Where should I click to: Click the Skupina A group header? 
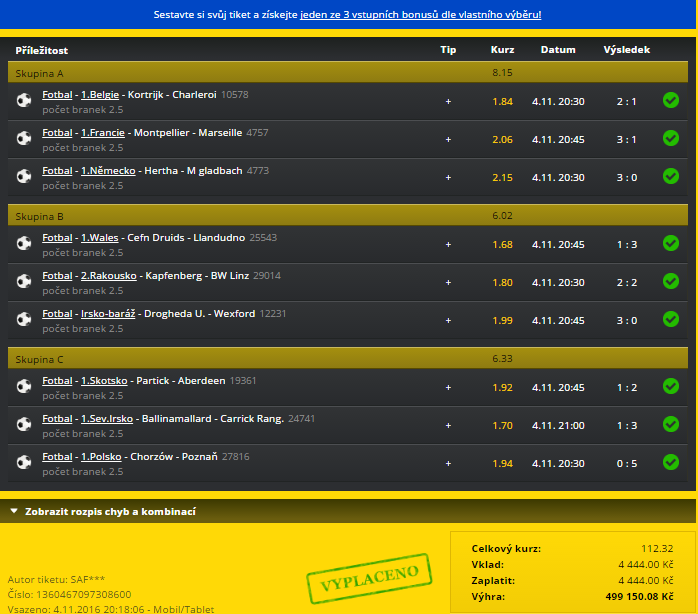[39, 73]
